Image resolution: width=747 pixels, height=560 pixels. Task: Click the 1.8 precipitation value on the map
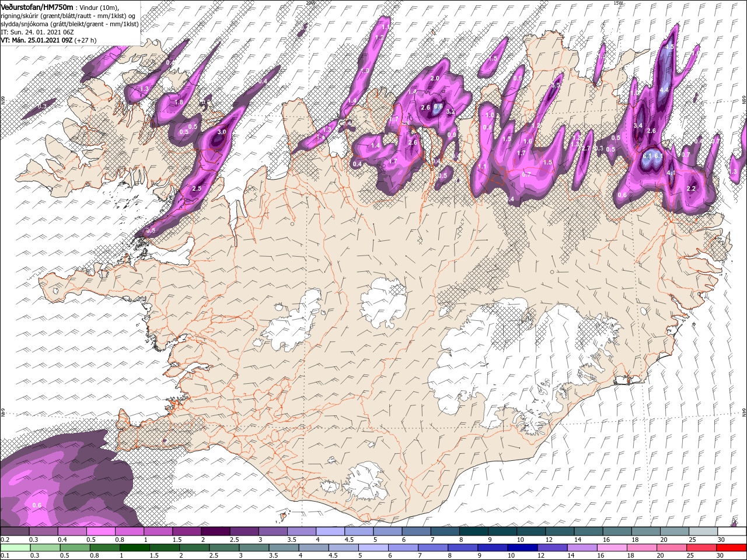(x=179, y=102)
